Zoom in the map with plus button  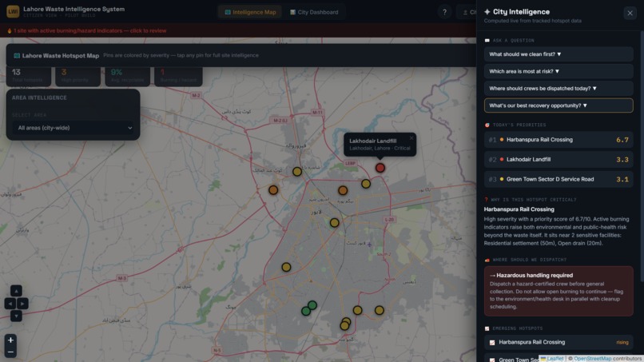(x=10, y=340)
